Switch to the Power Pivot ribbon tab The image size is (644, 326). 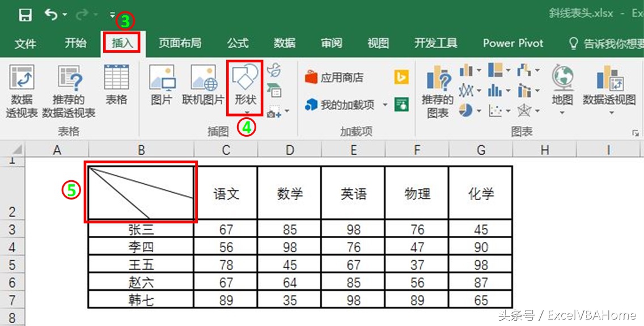click(x=513, y=43)
